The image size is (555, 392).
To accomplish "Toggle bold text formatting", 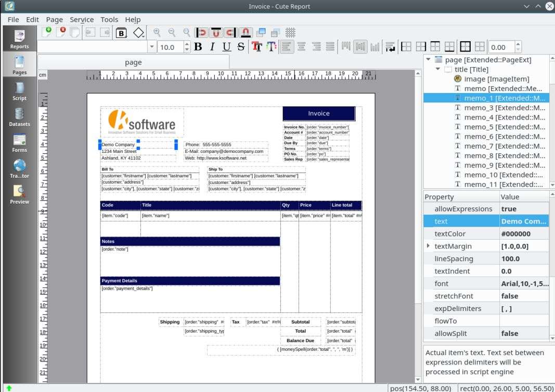I will tap(198, 47).
